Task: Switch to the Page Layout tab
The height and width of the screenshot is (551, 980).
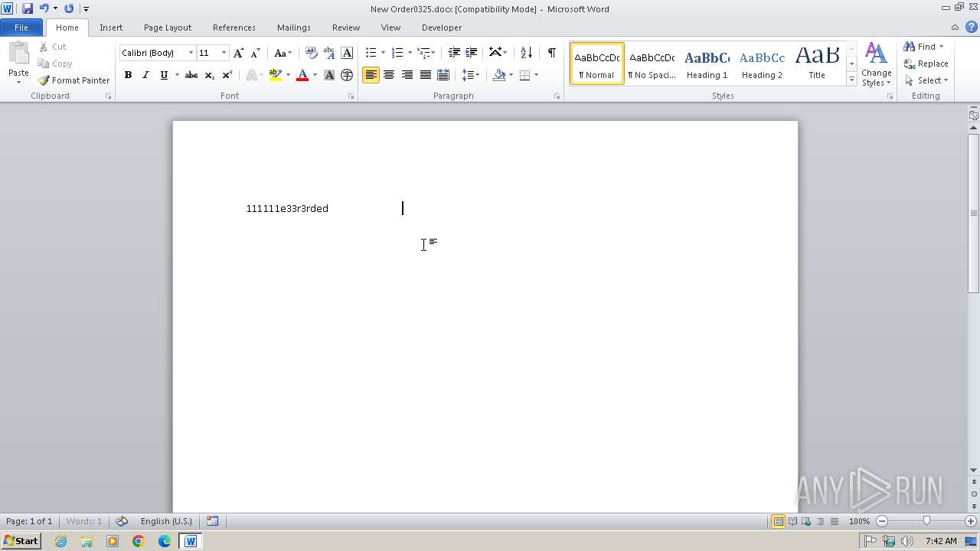Action: 168,28
